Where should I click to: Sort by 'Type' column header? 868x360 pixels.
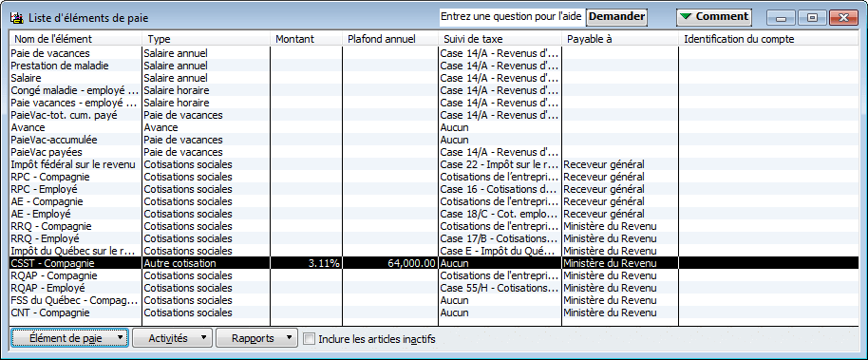tap(205, 39)
